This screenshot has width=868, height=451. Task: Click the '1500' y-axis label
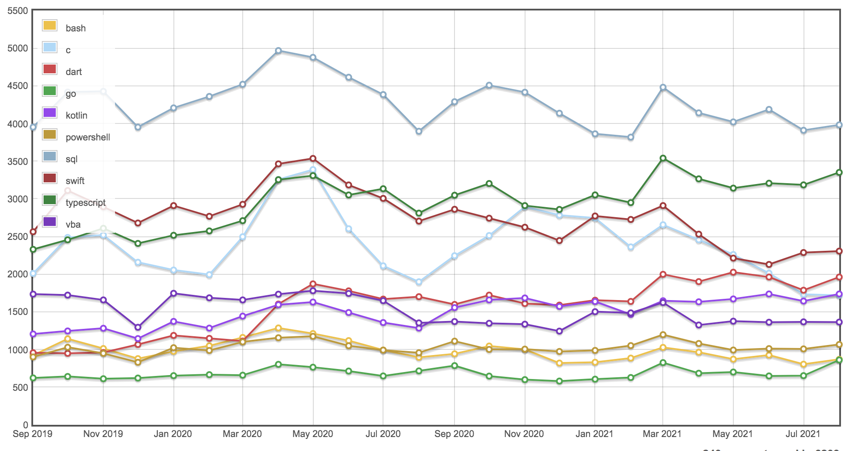click(18, 312)
